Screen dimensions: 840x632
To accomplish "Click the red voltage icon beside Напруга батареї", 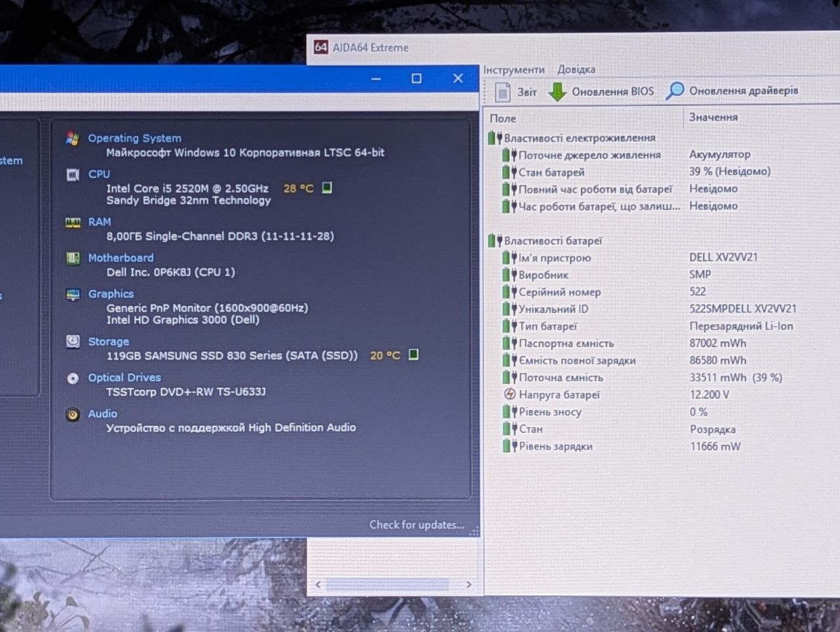I will 509,394.
